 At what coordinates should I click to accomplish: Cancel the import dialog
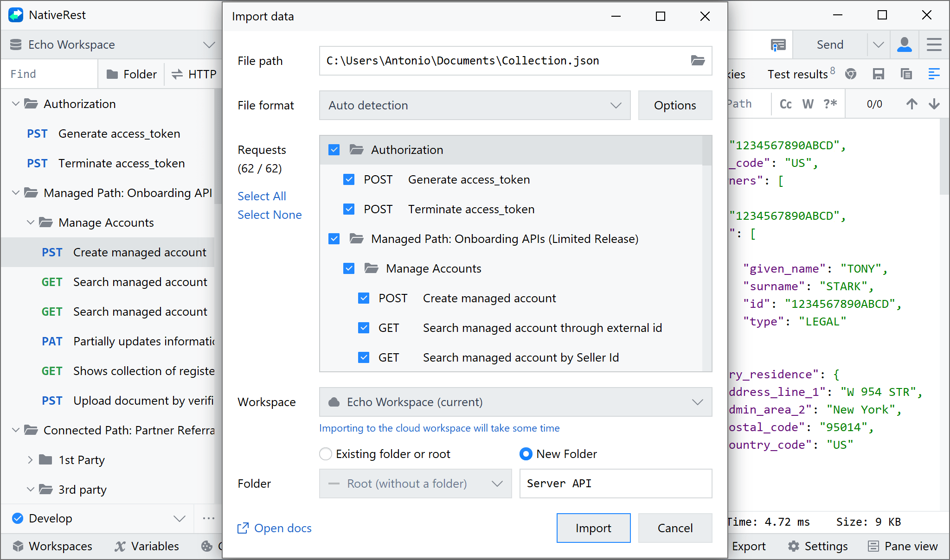pos(675,528)
